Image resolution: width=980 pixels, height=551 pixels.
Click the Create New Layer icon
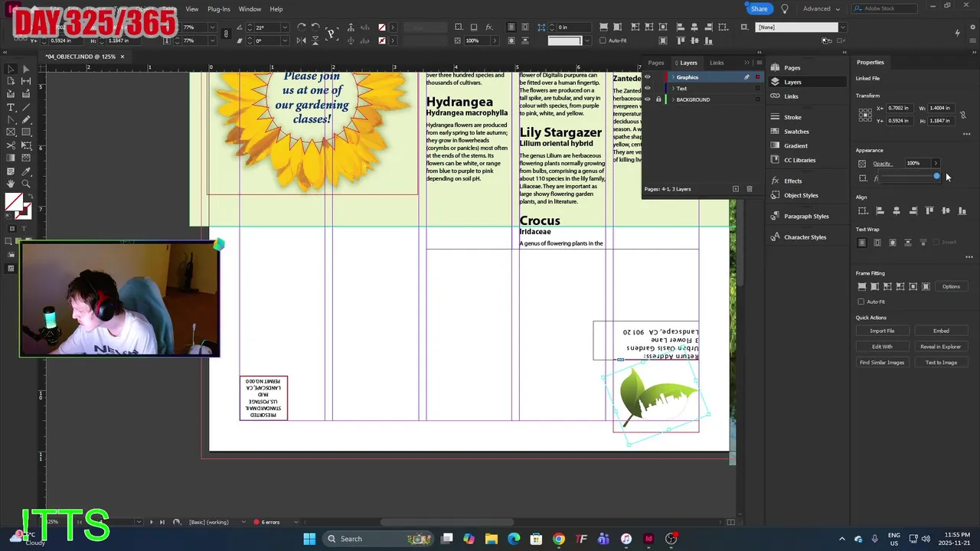(x=736, y=189)
